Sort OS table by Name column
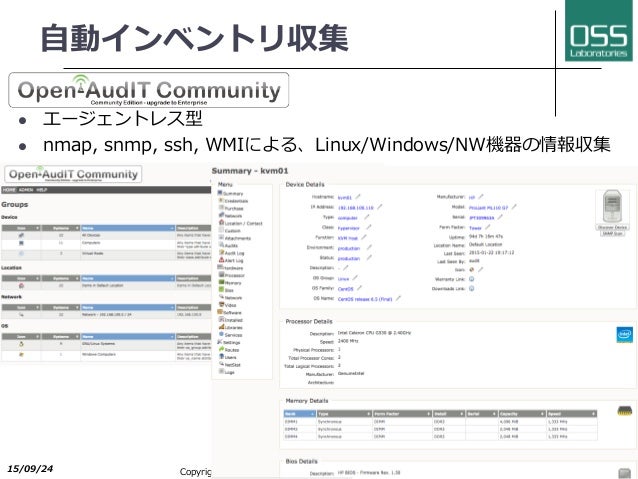This screenshot has width=638, height=479. click(x=128, y=337)
